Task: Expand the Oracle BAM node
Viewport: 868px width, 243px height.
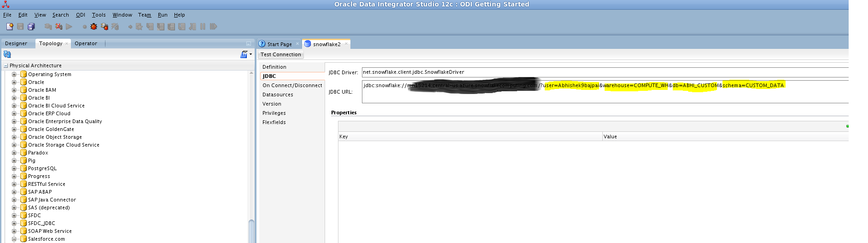Action: [14, 90]
